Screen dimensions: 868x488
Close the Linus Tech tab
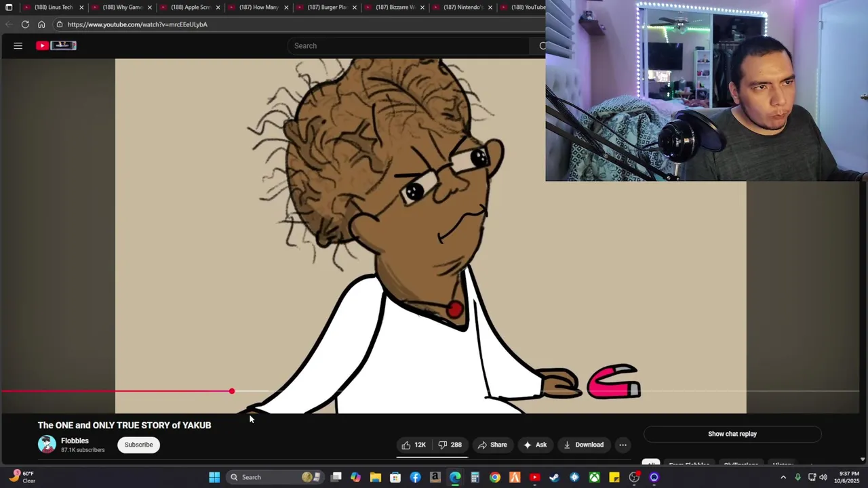[81, 7]
